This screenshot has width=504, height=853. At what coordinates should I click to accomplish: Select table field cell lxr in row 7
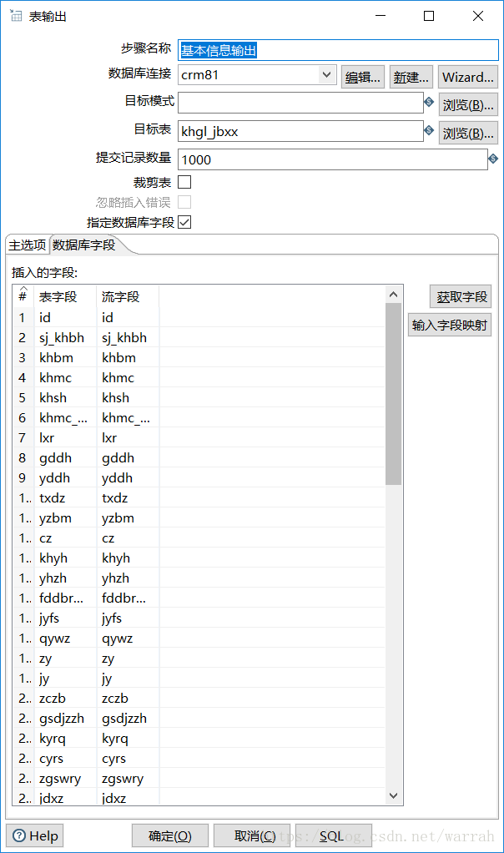coord(65,437)
